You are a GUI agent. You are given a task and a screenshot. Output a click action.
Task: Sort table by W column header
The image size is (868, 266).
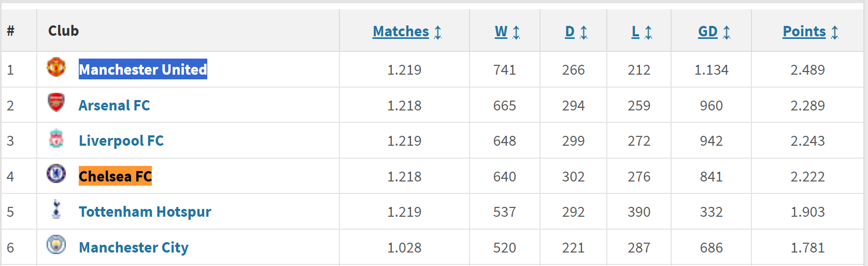pyautogui.click(x=501, y=32)
